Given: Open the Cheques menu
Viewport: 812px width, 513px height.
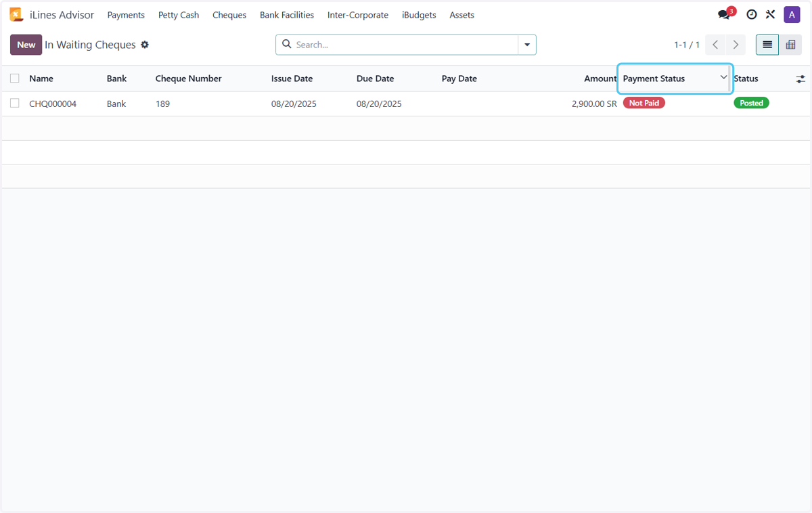Looking at the screenshot, I should tap(229, 15).
